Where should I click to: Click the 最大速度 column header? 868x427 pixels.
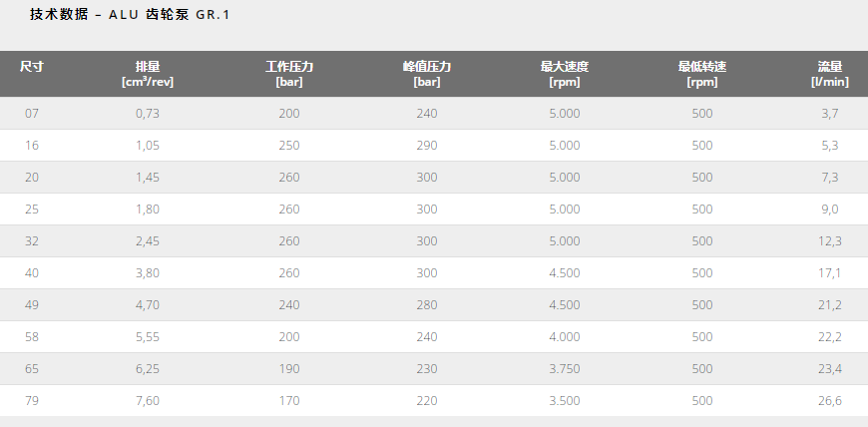click(565, 74)
